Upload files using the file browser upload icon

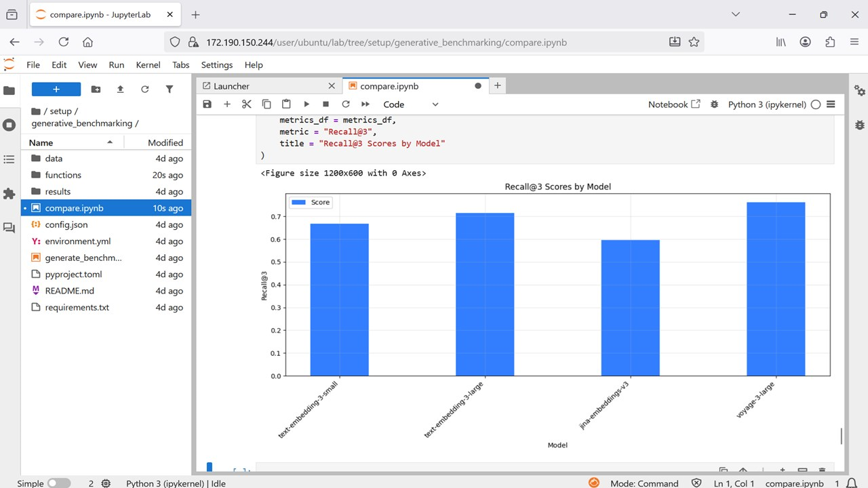pyautogui.click(x=121, y=89)
